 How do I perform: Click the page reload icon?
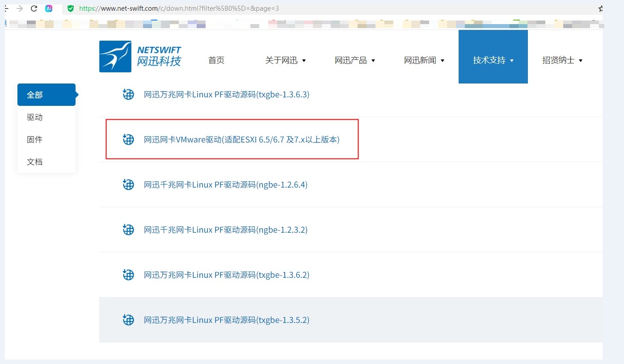34,8
